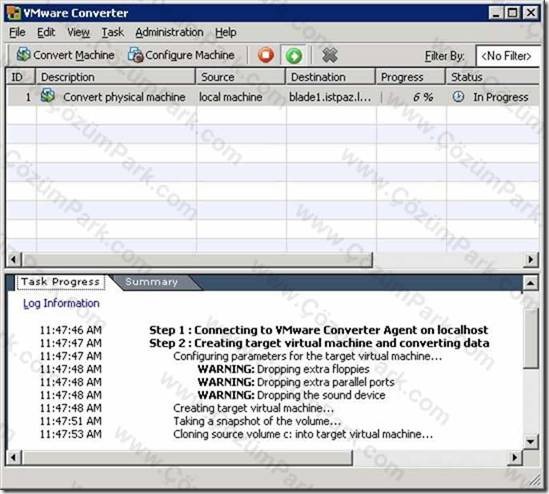Click the blade1.istpaz destination cell
549x494 pixels.
[x=330, y=97]
